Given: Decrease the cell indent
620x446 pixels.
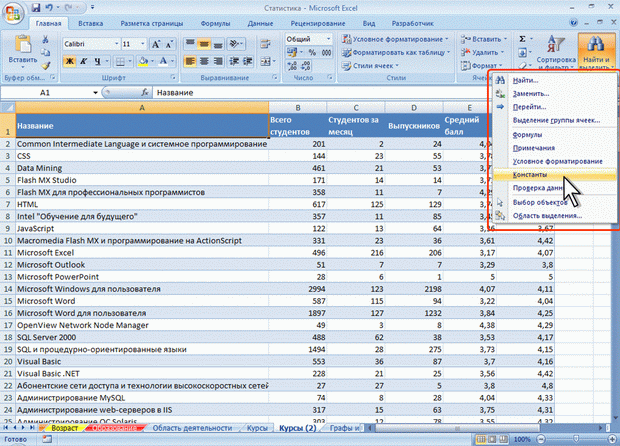Looking at the screenshot, I should pos(234,61).
